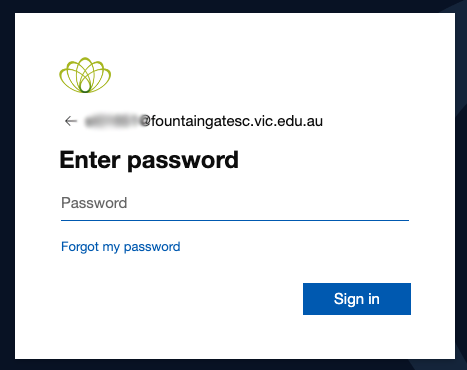The height and width of the screenshot is (370, 467).
Task: Click the Password placeholder text
Action: (94, 203)
